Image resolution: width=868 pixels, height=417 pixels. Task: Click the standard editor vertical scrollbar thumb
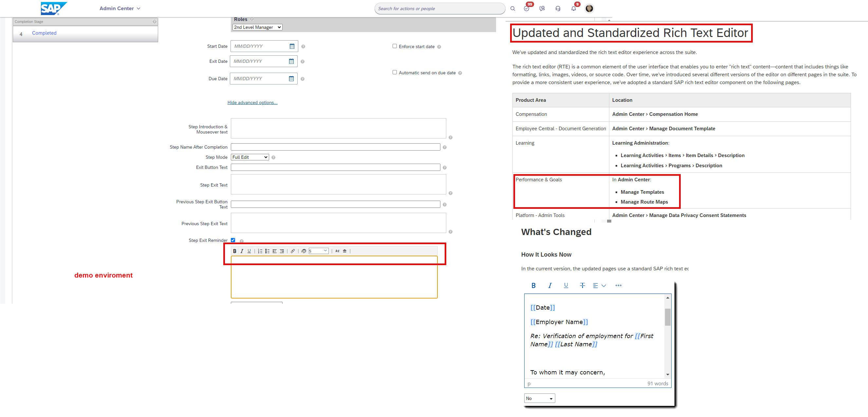pyautogui.click(x=668, y=317)
